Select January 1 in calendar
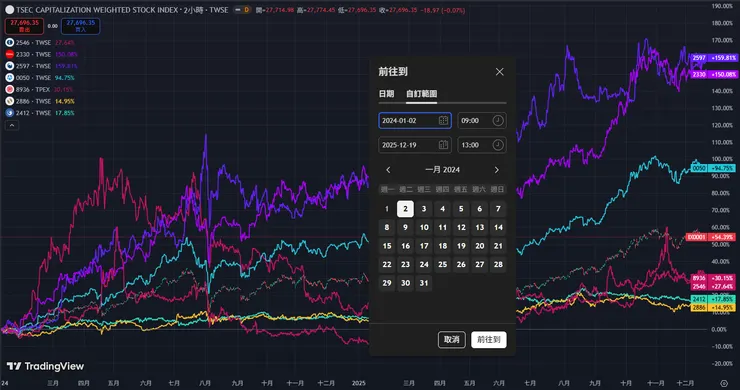 pos(387,209)
